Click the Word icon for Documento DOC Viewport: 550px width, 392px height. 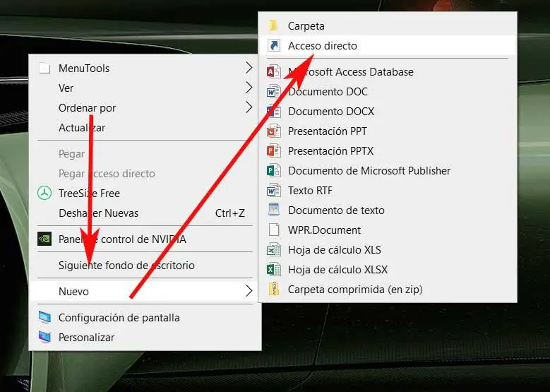coord(274,91)
